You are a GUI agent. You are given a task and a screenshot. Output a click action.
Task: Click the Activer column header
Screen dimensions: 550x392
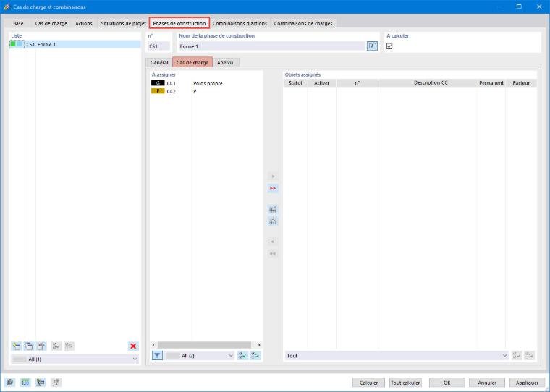point(321,83)
